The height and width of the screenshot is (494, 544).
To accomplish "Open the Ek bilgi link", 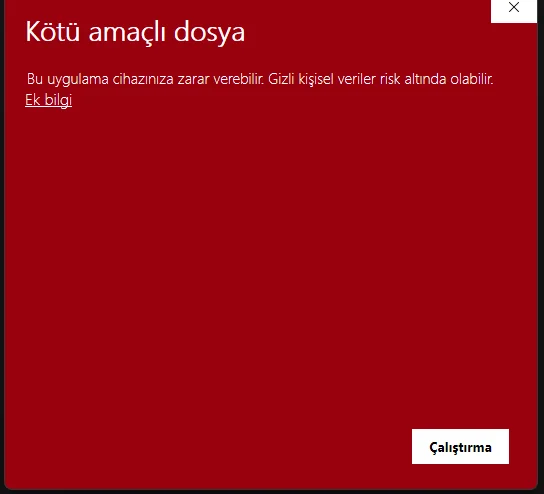I will [49, 100].
